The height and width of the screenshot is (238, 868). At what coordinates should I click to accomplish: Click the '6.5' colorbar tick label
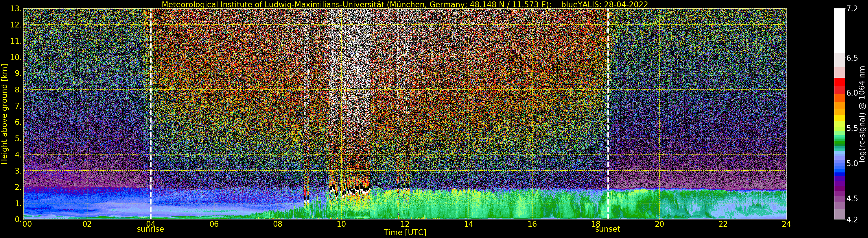(852, 58)
